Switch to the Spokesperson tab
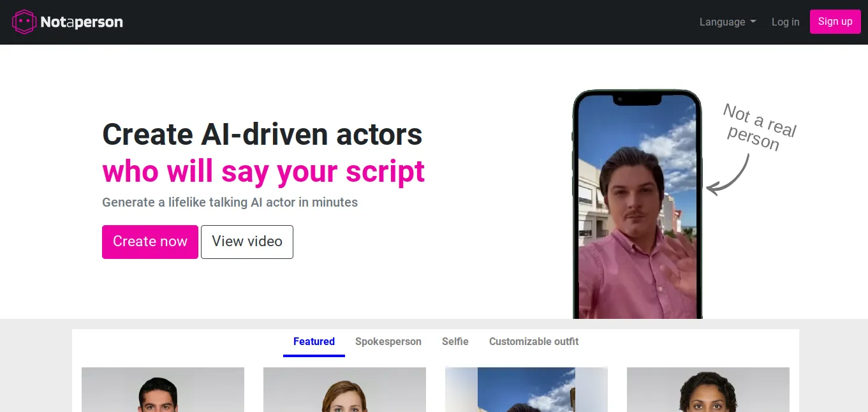 point(388,341)
